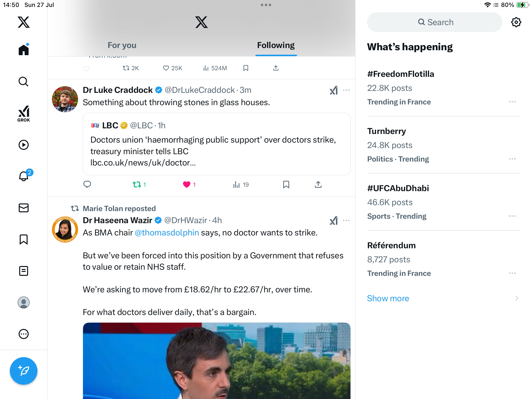Compose a new post with feather button
This screenshot has height=399, width=532.
(x=24, y=371)
